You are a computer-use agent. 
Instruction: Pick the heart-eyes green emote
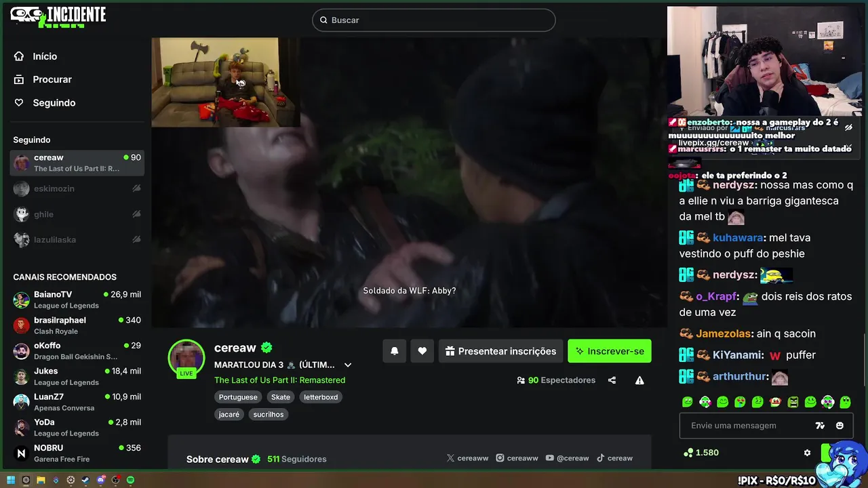pos(740,402)
